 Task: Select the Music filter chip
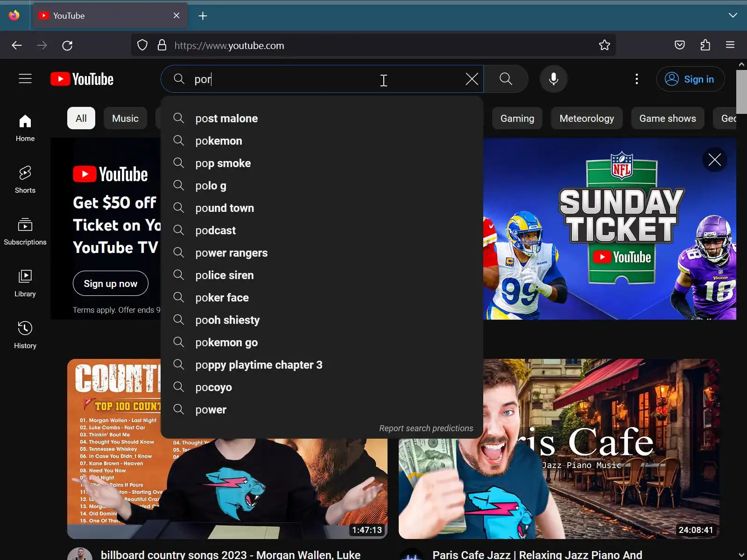coord(125,119)
